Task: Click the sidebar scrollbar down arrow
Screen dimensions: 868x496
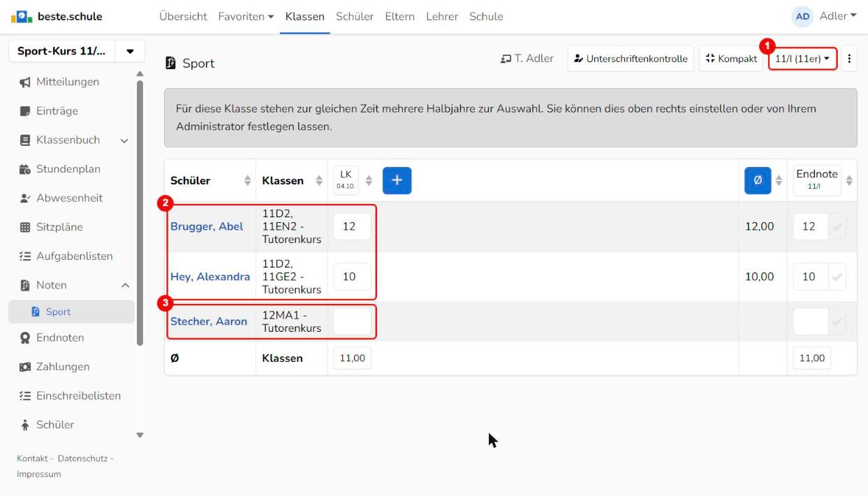Action: (140, 435)
